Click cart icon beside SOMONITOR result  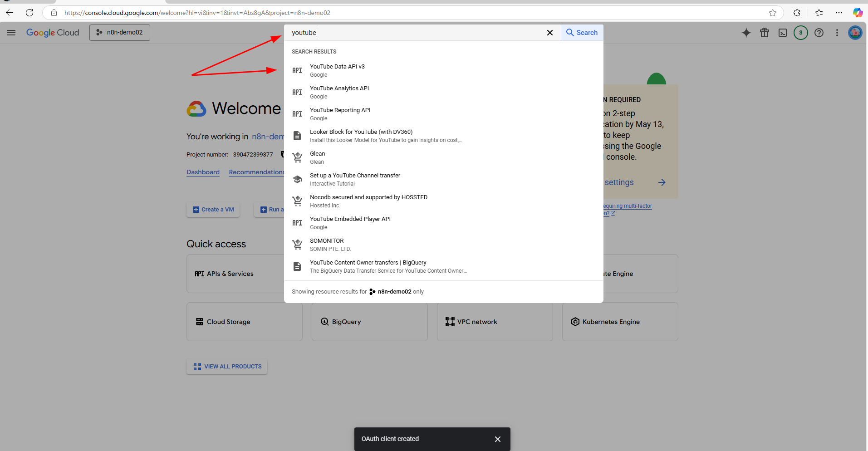[297, 245]
